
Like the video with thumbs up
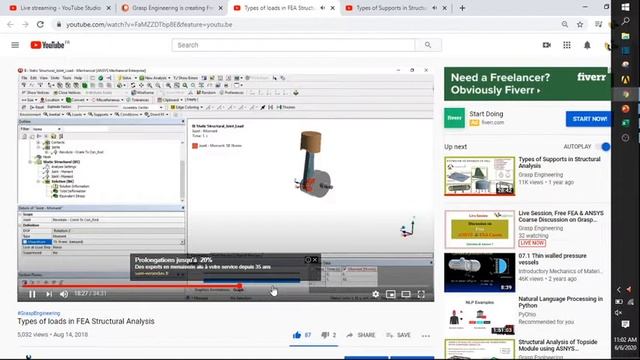[x=297, y=335]
